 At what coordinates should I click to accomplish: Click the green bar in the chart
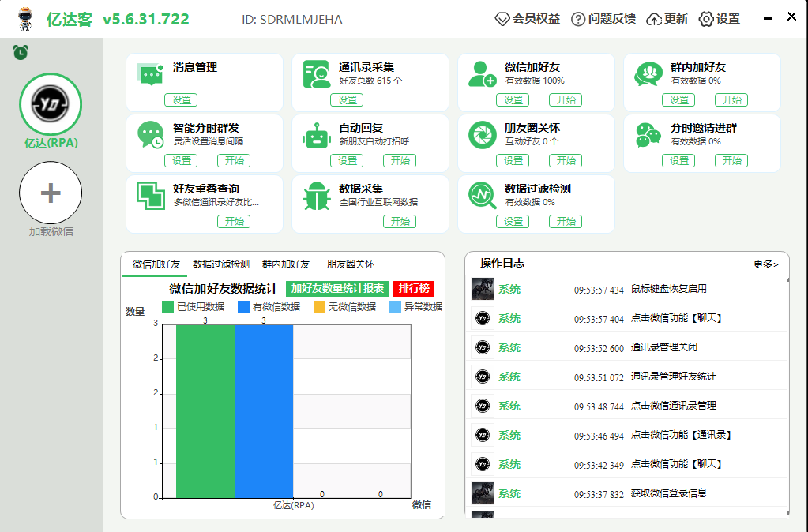click(205, 411)
